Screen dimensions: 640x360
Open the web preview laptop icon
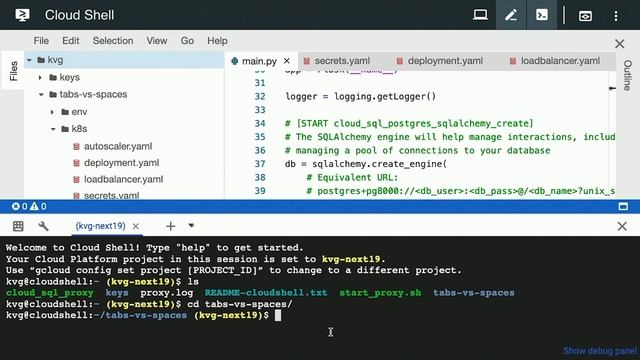480,15
